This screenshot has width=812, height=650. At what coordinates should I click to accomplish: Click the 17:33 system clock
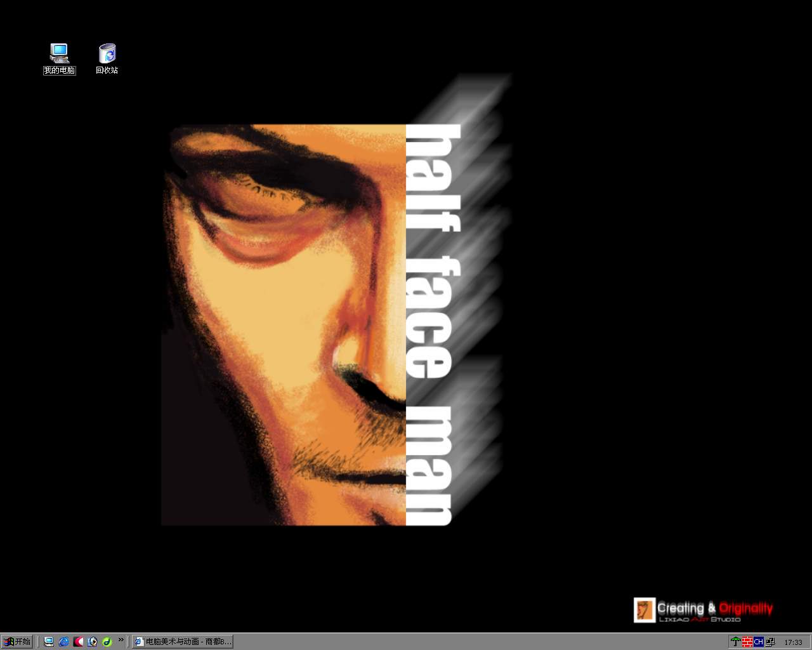tap(793, 642)
